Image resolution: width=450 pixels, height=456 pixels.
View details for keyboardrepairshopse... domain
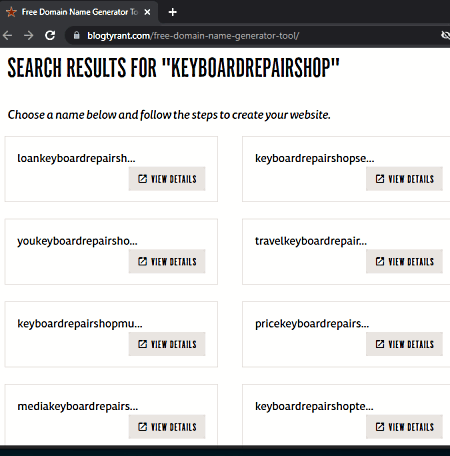(x=404, y=179)
